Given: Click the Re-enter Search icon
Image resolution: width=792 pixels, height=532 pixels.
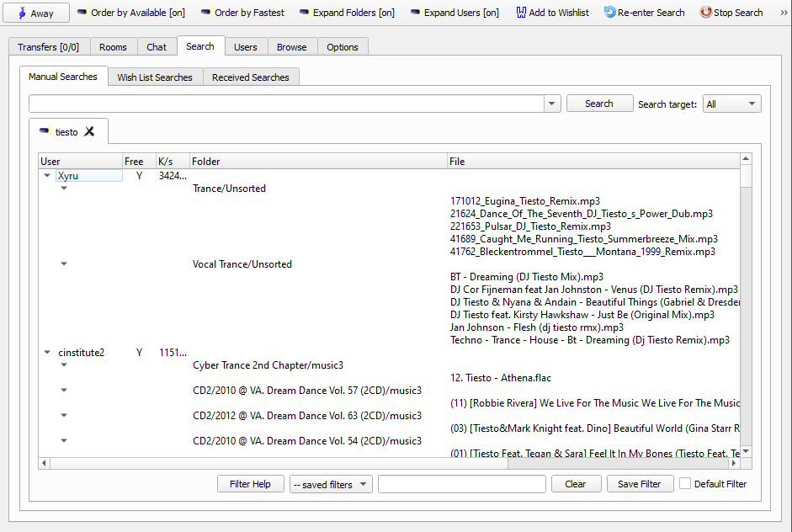Looking at the screenshot, I should [x=610, y=13].
